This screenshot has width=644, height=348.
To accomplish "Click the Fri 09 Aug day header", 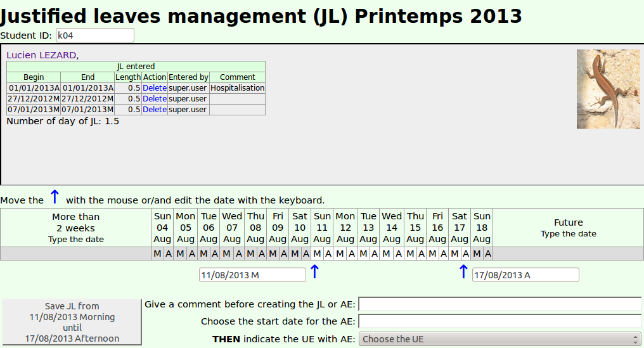I will 278,228.
